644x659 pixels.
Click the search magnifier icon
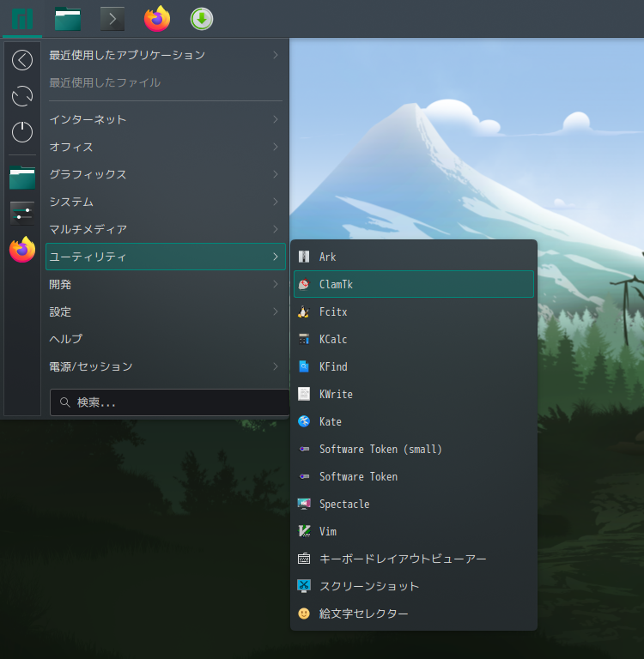coord(64,402)
